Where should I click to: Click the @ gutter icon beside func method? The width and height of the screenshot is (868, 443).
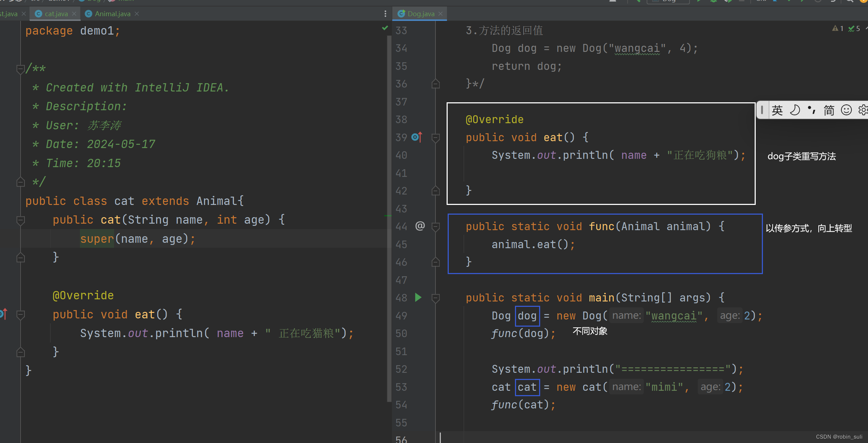[x=420, y=226]
